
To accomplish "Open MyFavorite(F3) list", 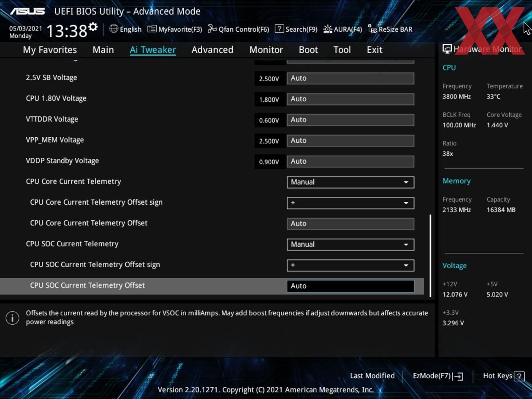I will (x=175, y=29).
